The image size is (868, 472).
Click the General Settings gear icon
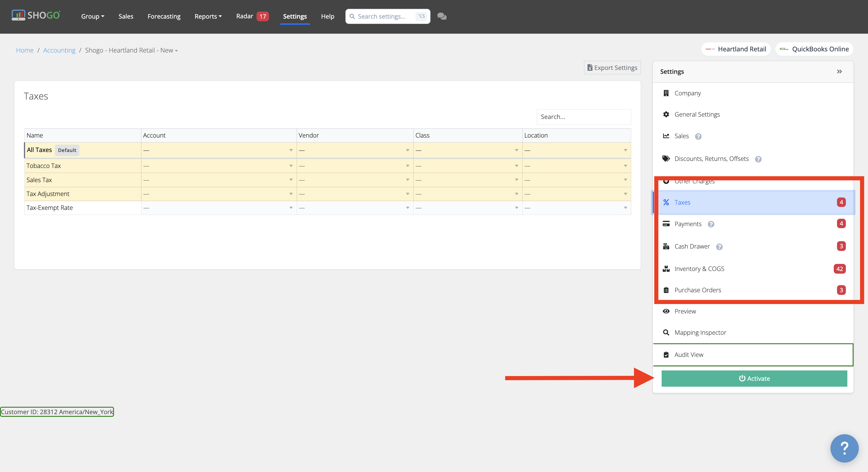click(666, 114)
